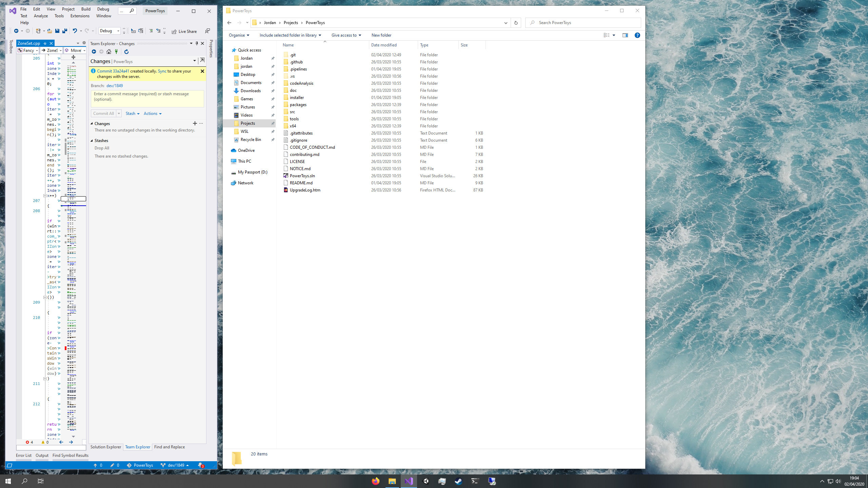Navigate backward in Visual Studio toolbar
The height and width of the screenshot is (488, 868).
pyautogui.click(x=16, y=31)
